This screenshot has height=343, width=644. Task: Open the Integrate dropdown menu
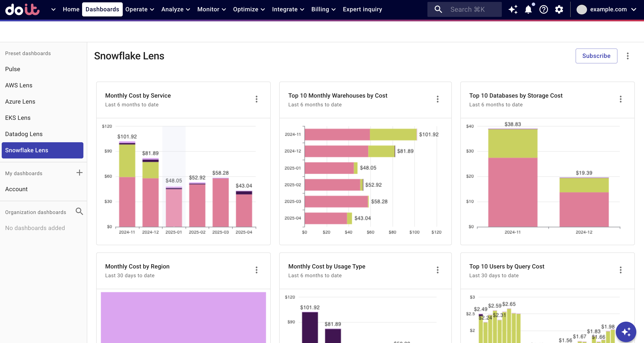pyautogui.click(x=288, y=9)
